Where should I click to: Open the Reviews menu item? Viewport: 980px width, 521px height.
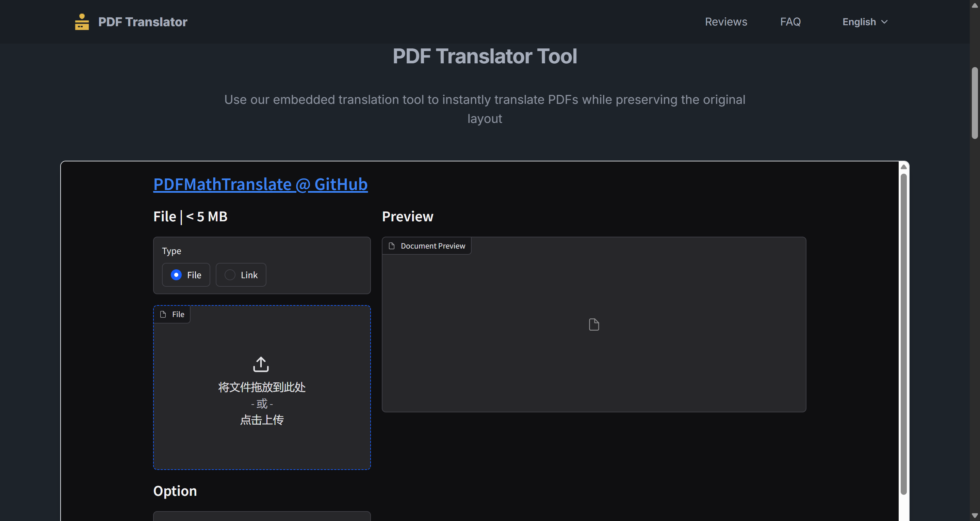point(726,22)
